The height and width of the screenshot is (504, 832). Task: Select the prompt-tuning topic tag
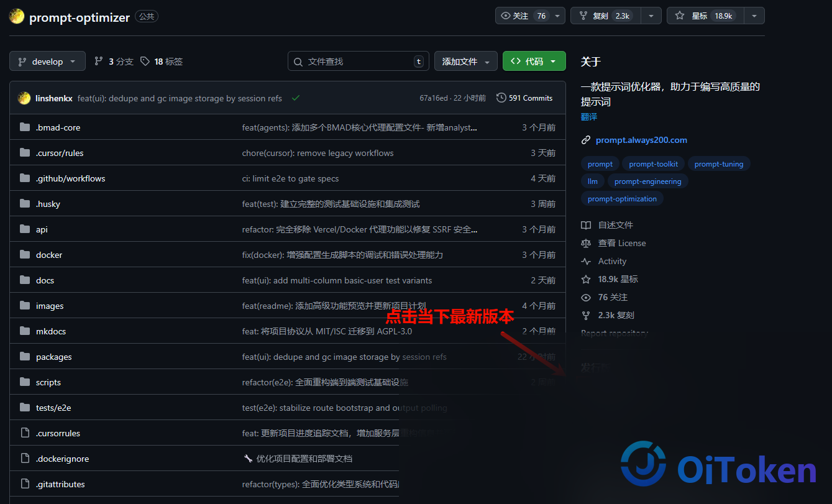719,164
